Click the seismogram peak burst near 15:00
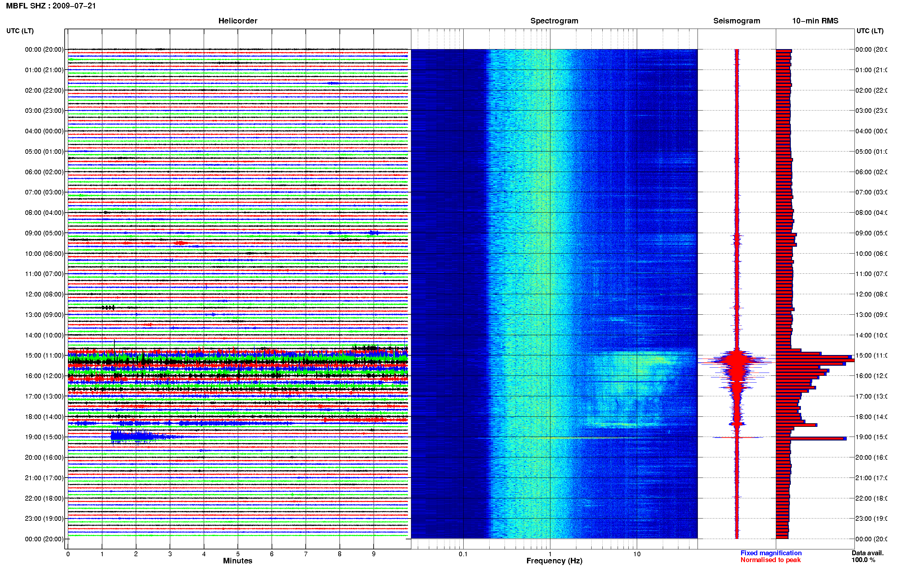Screen dimensions: 924x578 click(x=737, y=361)
